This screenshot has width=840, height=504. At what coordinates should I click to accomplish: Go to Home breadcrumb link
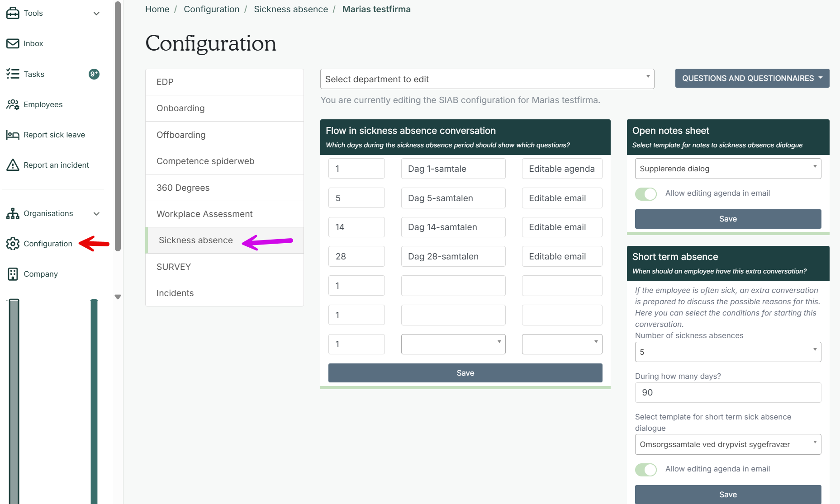click(157, 9)
